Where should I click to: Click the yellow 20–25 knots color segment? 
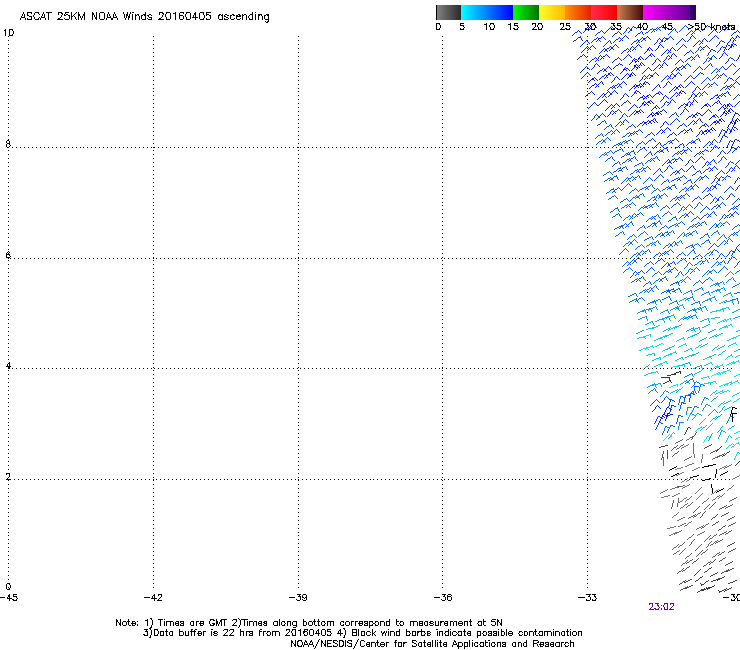click(552, 12)
